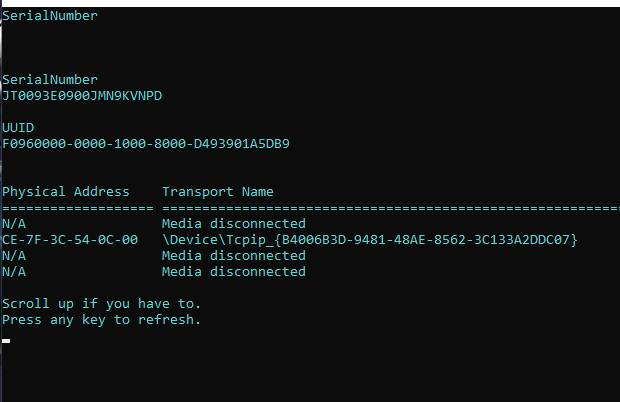Click the first N/A physical address
620x402 pixels.
(x=14, y=224)
